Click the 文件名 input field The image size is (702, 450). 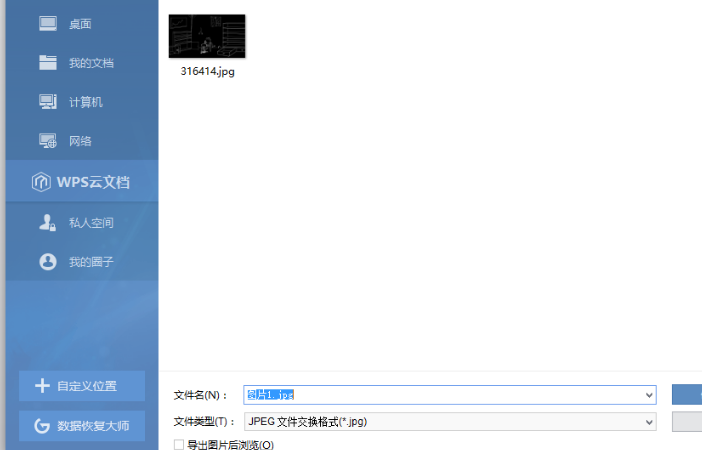pos(450,395)
